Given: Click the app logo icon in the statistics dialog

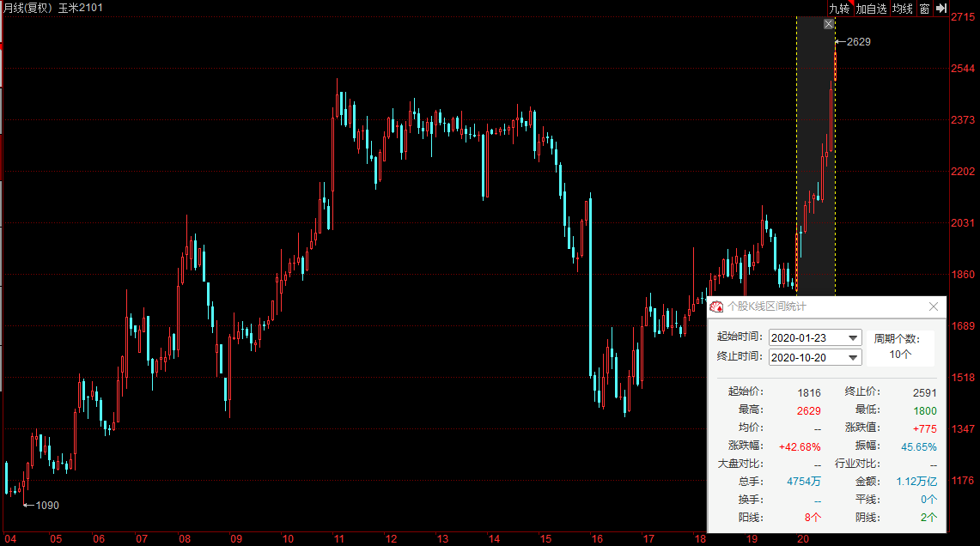Looking at the screenshot, I should 716,306.
